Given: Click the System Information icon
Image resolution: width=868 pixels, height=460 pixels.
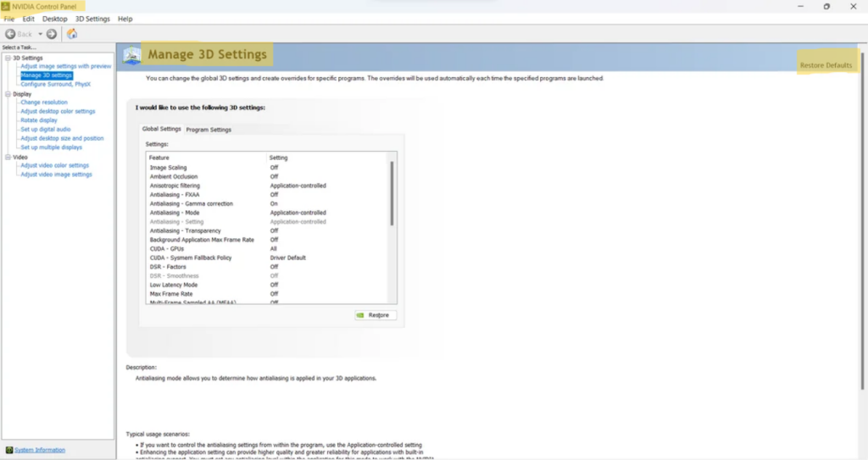Looking at the screenshot, I should [8, 450].
